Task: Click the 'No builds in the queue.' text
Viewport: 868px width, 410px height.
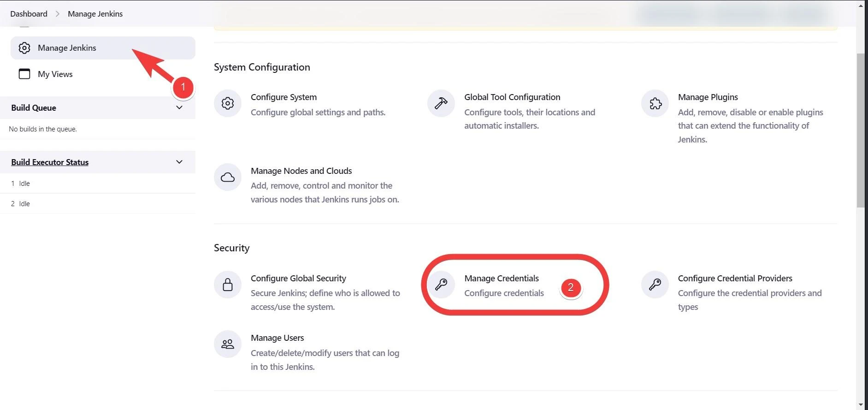Action: coord(43,129)
